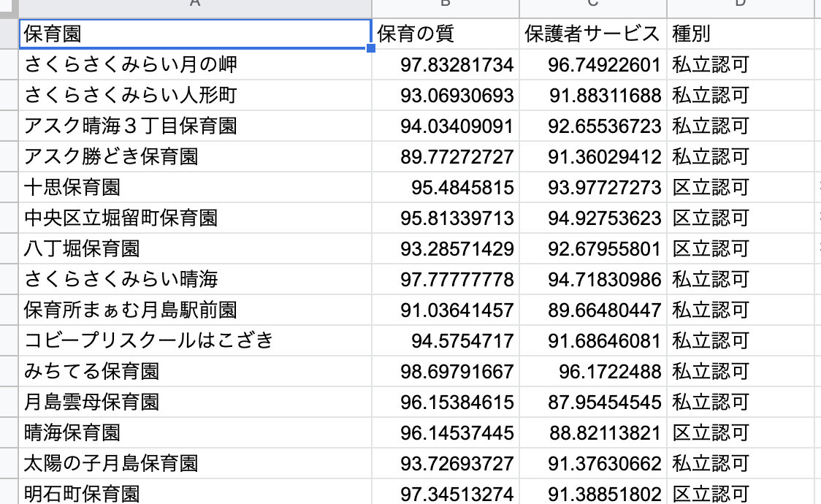The image size is (821, 504).
Task: Grab the blue fill handle of selected cell
Action: (x=371, y=48)
